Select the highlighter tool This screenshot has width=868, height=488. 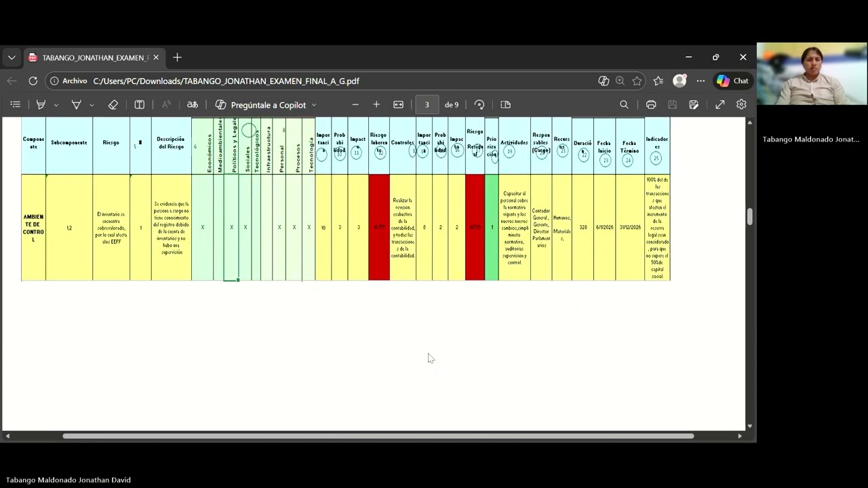[41, 104]
